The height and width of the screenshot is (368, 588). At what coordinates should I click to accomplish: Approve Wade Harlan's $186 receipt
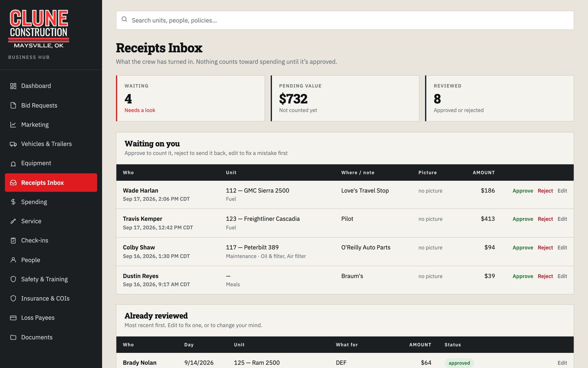click(522, 191)
